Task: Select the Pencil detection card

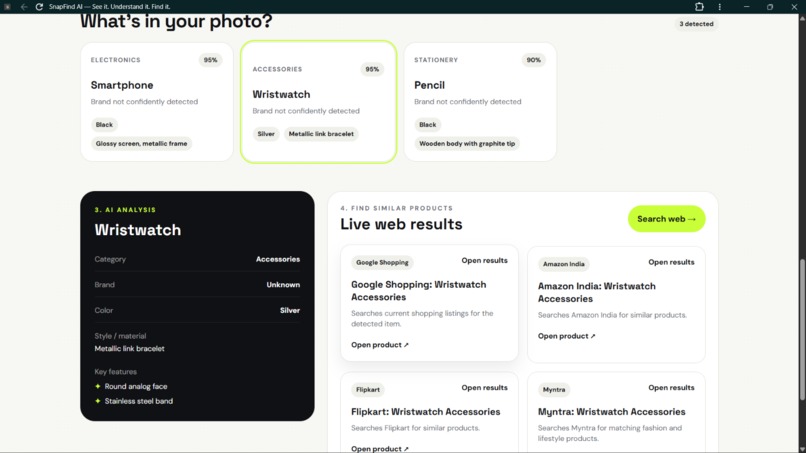Action: [480, 102]
